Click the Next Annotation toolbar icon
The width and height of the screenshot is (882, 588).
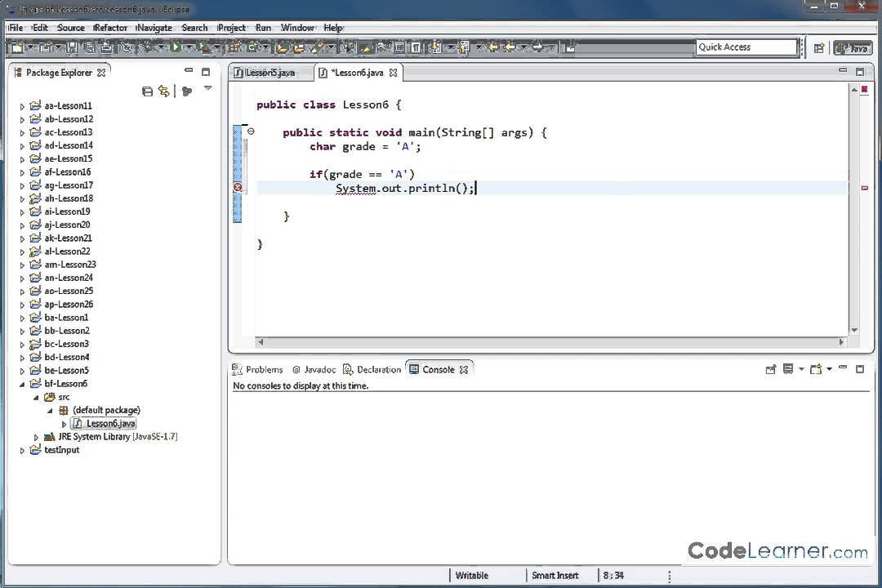pyautogui.click(x=436, y=48)
